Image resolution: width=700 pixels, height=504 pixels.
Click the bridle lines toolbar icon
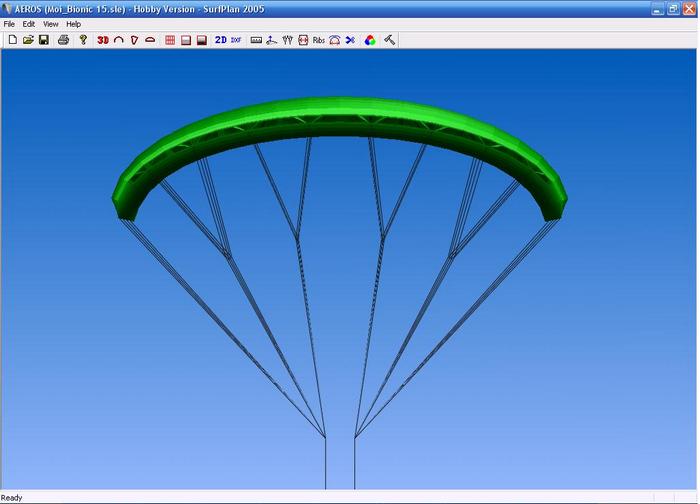point(287,40)
